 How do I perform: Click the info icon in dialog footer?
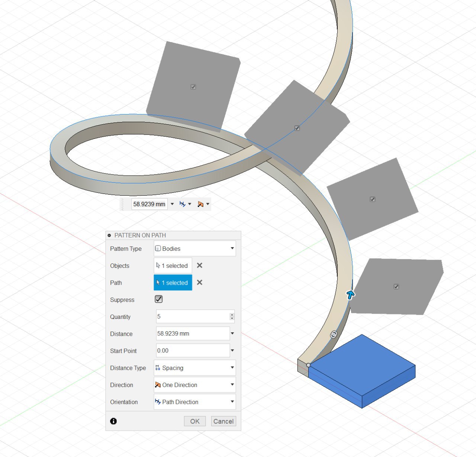[x=113, y=421]
